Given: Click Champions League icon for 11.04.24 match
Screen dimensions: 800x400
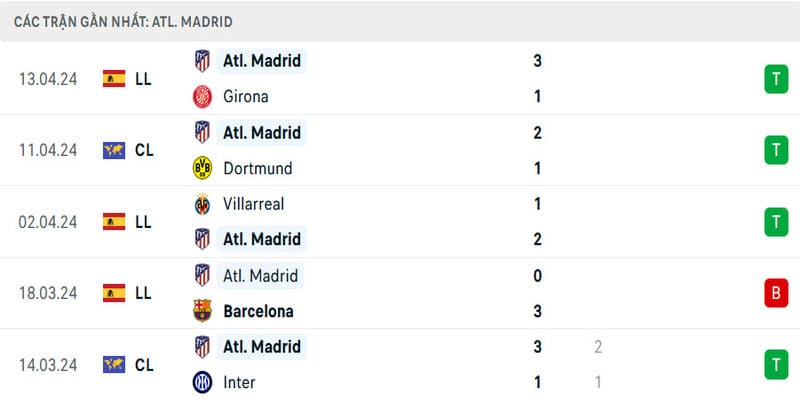Looking at the screenshot, I should coord(114,150).
